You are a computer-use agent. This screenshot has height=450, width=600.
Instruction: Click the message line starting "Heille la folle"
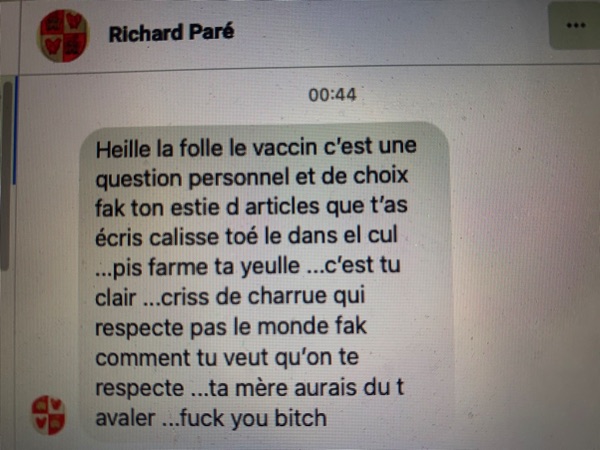(256, 147)
